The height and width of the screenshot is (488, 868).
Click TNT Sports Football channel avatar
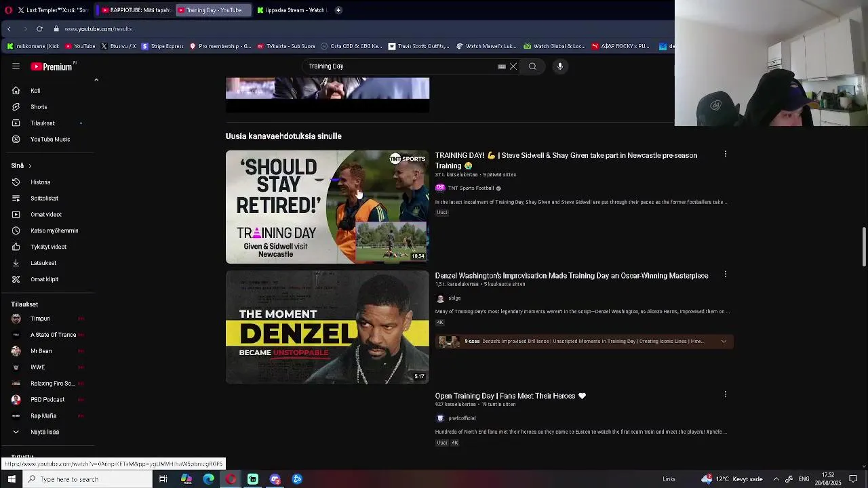(440, 188)
